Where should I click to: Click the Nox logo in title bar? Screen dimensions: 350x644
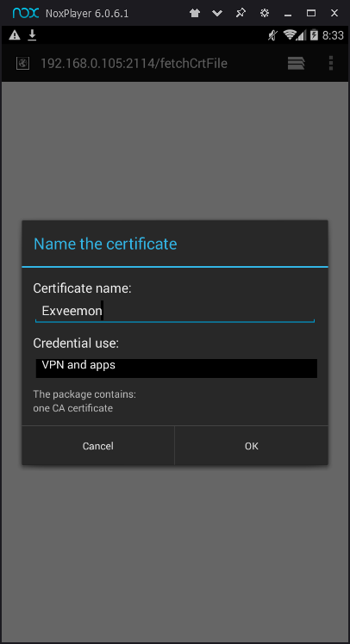[x=26, y=13]
